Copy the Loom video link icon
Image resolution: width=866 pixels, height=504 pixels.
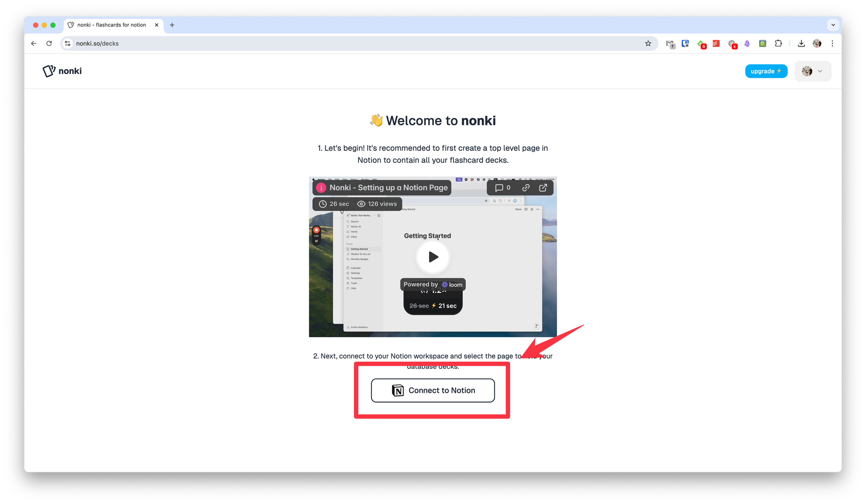526,188
